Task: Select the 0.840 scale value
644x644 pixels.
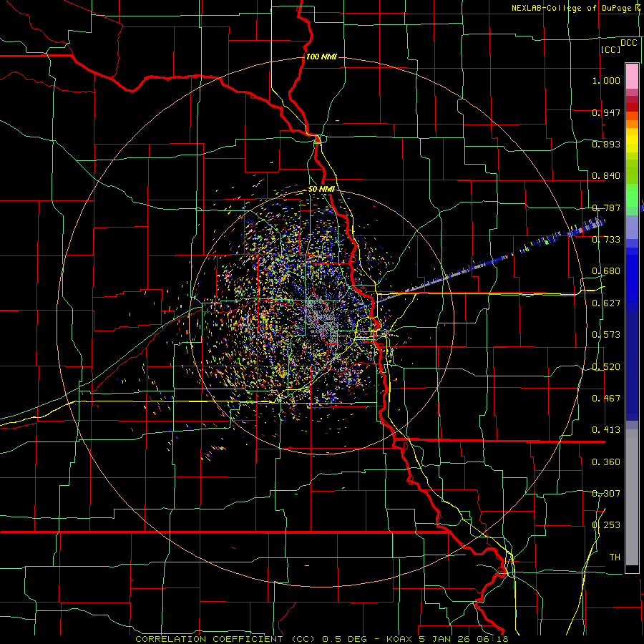Action: tap(606, 176)
